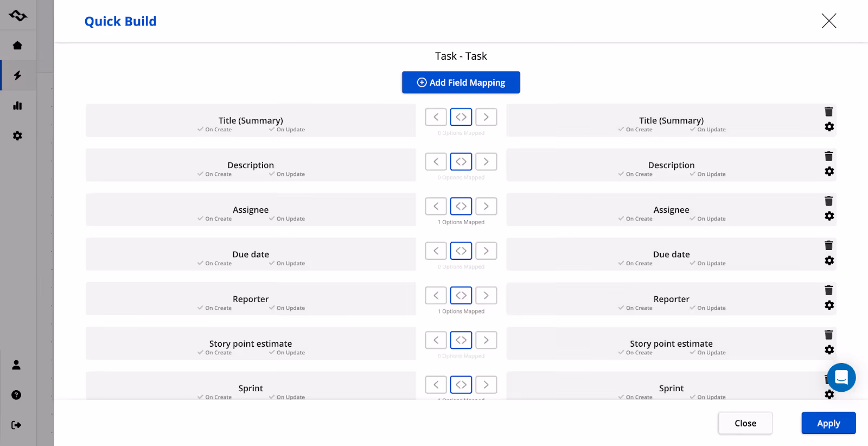Close the Quick Build dialog with X
The image size is (868, 446).
point(828,21)
